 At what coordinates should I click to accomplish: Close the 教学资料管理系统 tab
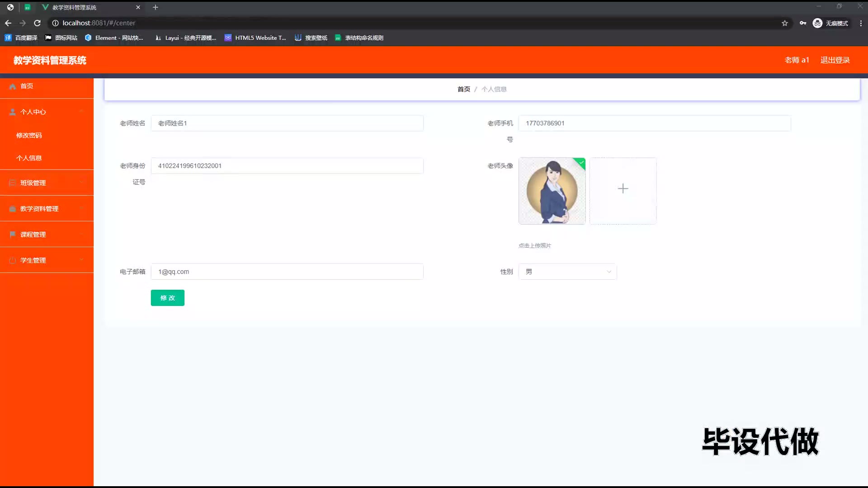[x=138, y=7]
